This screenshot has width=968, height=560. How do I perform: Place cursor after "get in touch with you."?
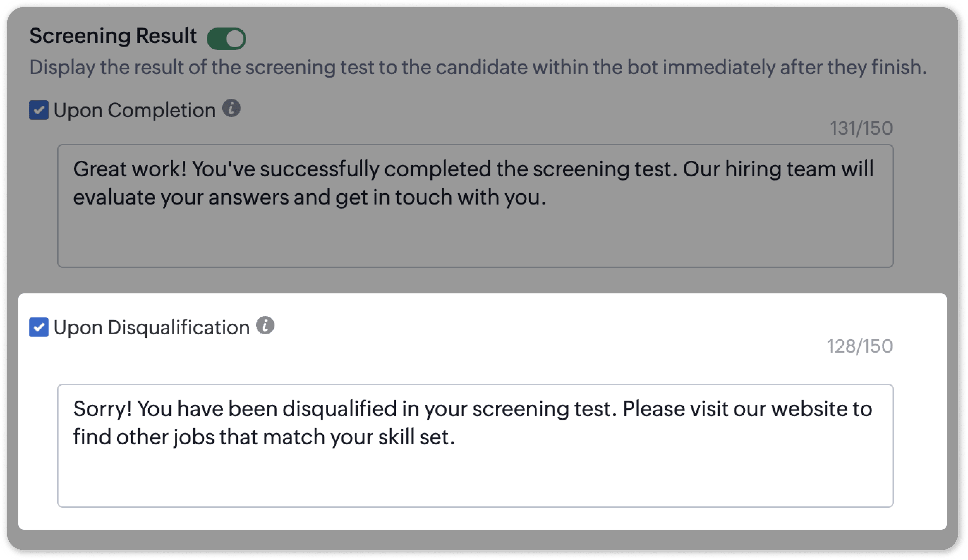point(546,198)
